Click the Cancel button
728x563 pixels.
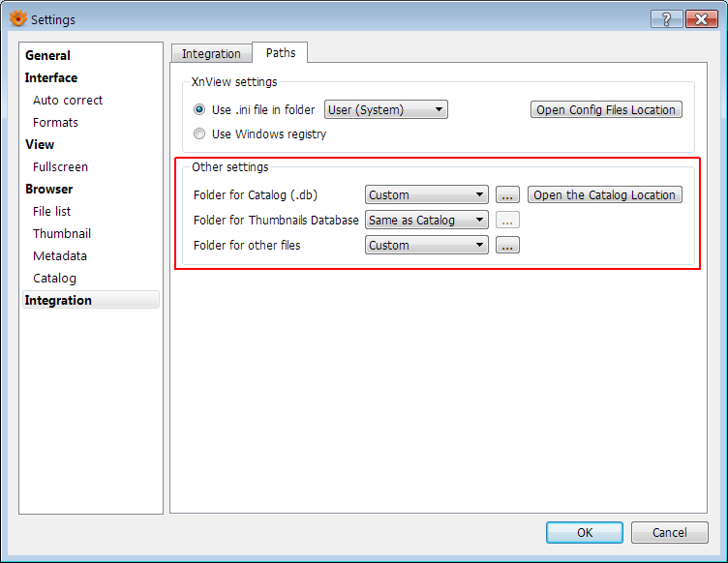(x=670, y=532)
